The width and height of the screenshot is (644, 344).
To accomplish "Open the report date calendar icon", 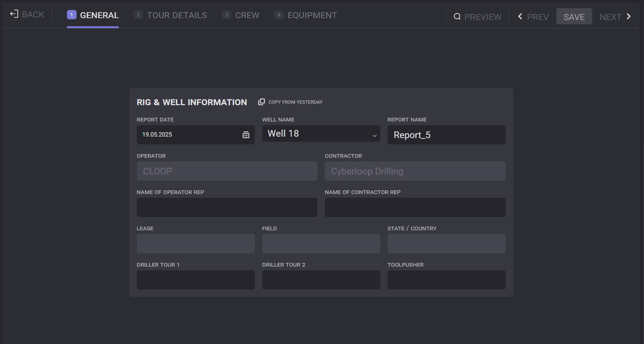I will click(x=246, y=135).
